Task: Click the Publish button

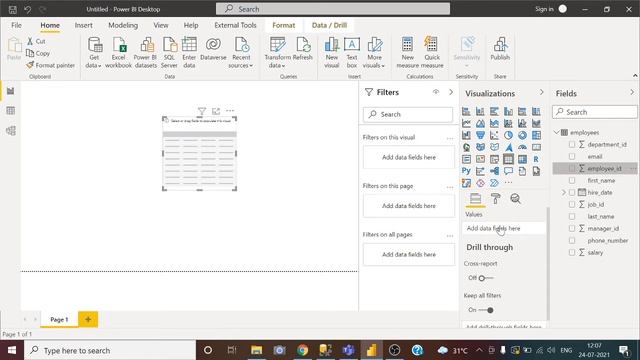Action: pos(500,49)
